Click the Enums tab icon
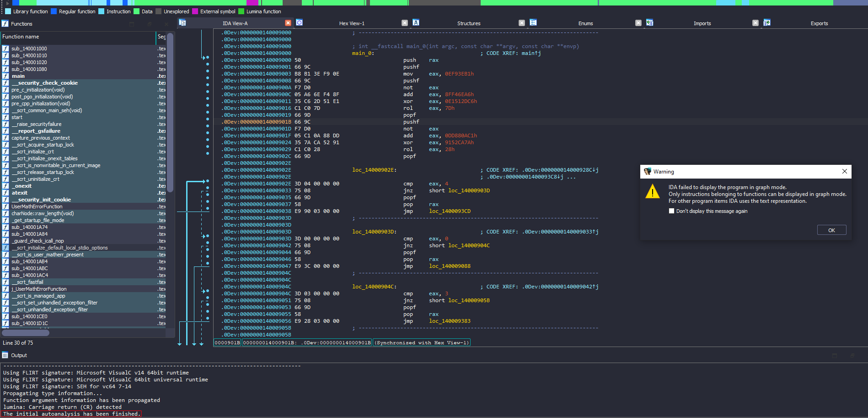Screen dimensions: 868x418 pos(533,23)
